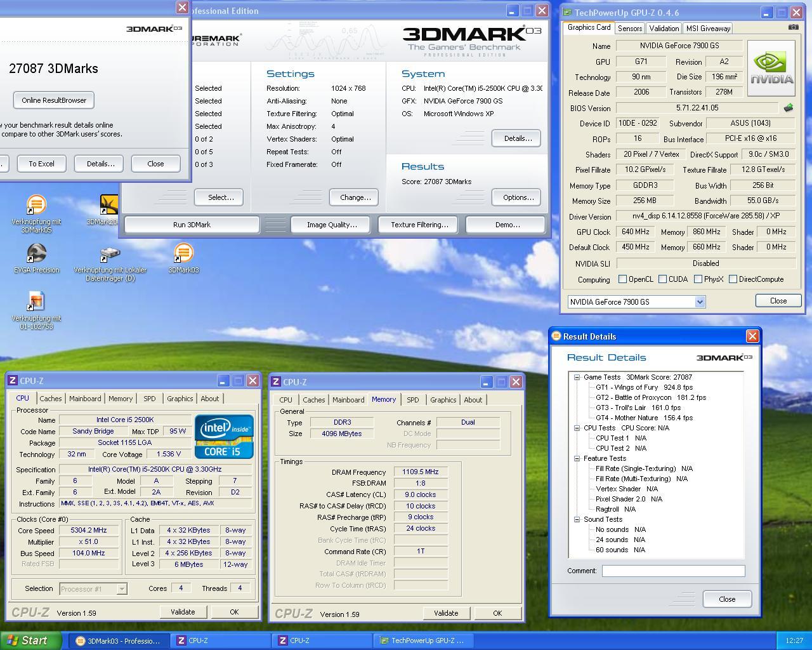Click the taskbar clock showing 12:27
This screenshot has height=650, width=812.
pyautogui.click(x=794, y=640)
